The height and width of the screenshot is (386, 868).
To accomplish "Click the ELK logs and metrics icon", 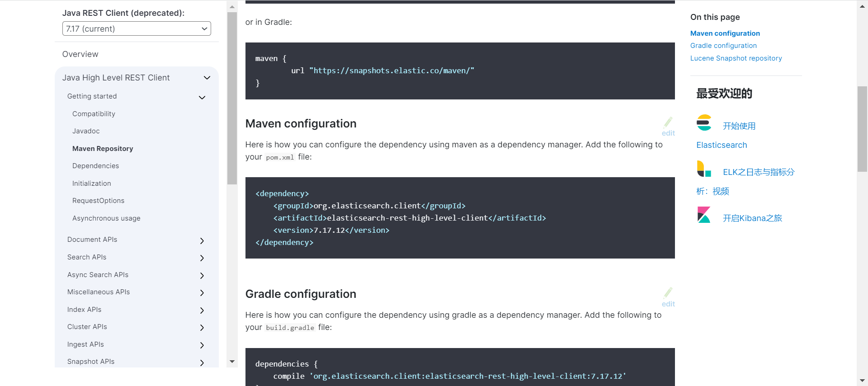I will click(704, 169).
